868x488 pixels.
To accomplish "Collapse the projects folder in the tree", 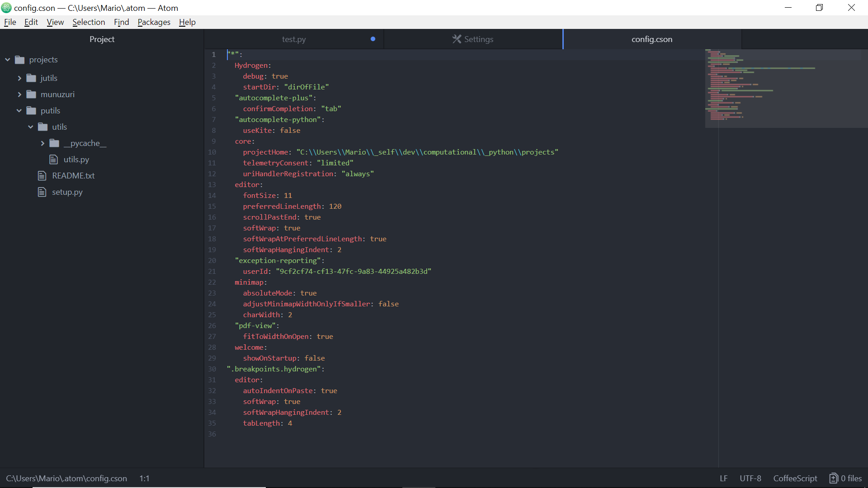I will [7, 59].
